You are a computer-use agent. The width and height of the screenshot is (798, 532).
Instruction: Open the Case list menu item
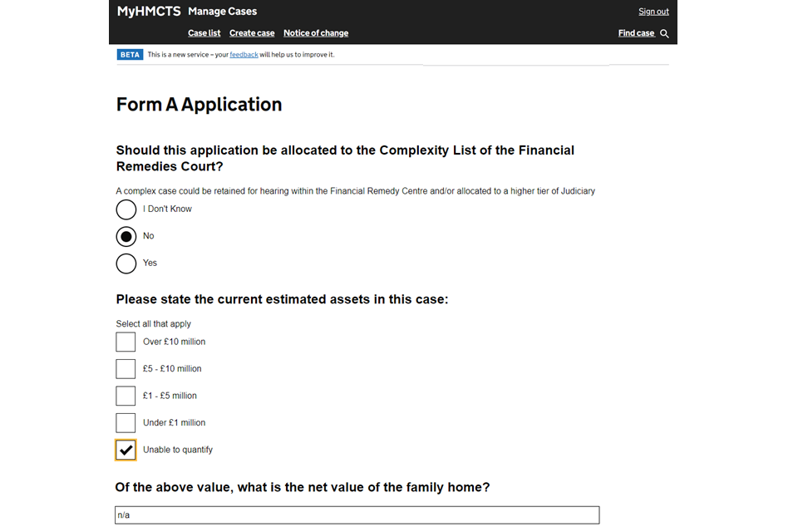pos(204,33)
